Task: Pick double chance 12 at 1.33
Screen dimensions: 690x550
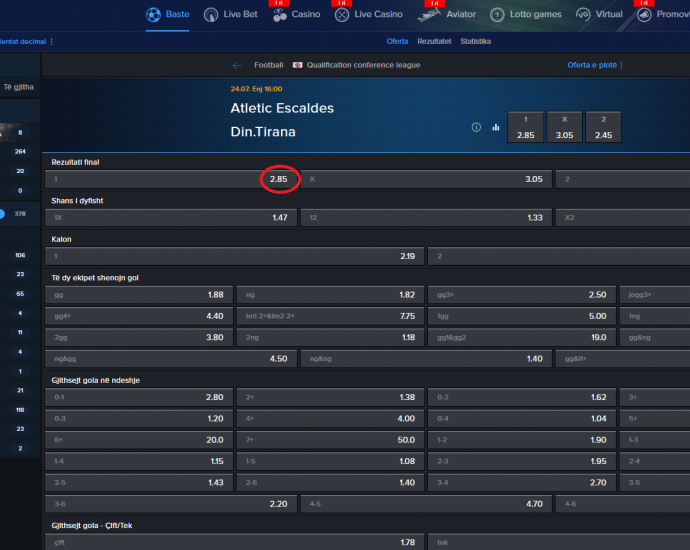Action: point(426,218)
